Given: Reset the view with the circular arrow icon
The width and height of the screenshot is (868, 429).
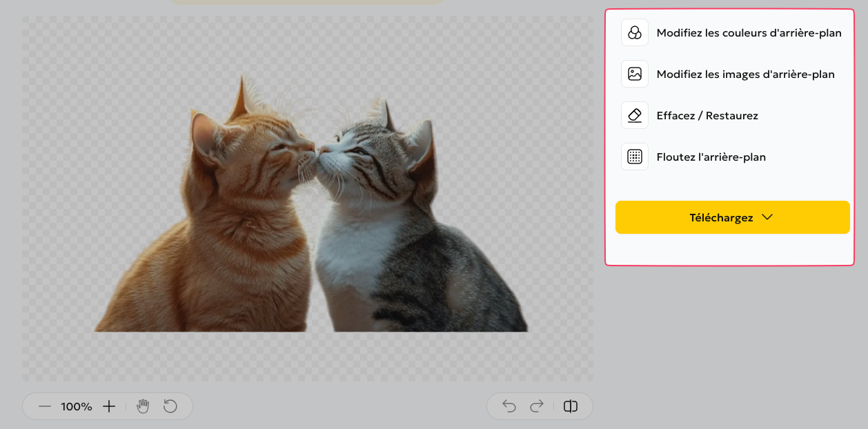Looking at the screenshot, I should pyautogui.click(x=170, y=406).
